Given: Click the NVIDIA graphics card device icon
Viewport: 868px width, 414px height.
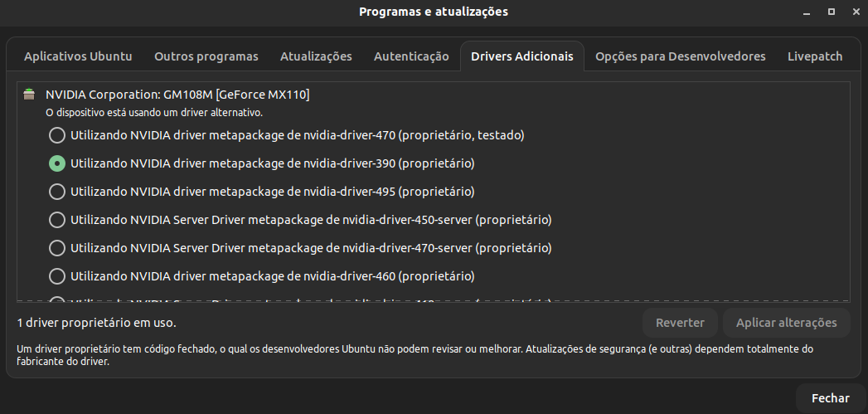Looking at the screenshot, I should coord(30,94).
